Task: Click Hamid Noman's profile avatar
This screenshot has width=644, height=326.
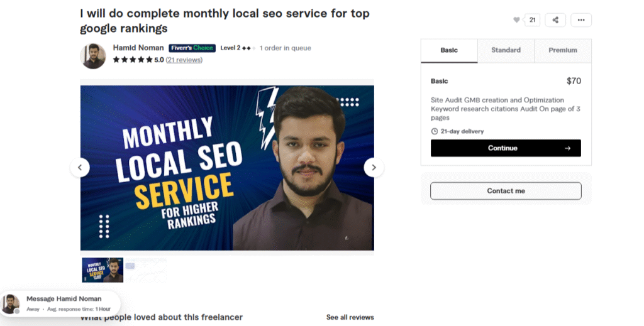Action: tap(93, 56)
